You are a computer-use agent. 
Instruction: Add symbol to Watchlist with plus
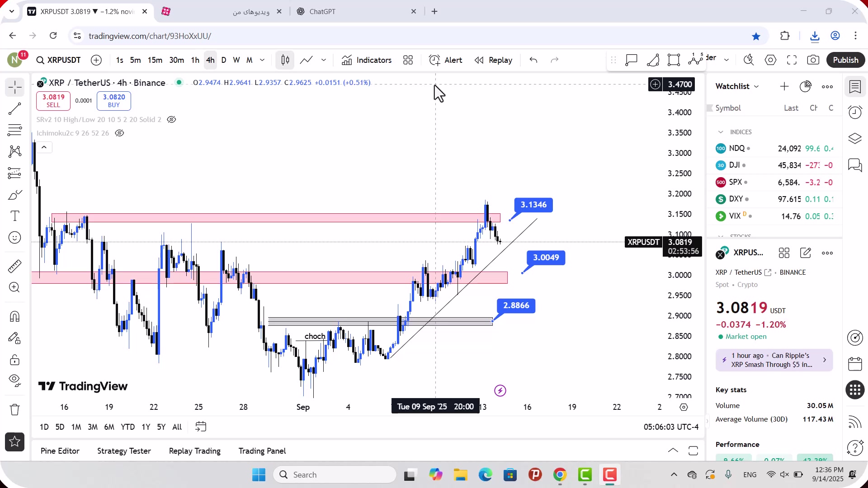[784, 86]
